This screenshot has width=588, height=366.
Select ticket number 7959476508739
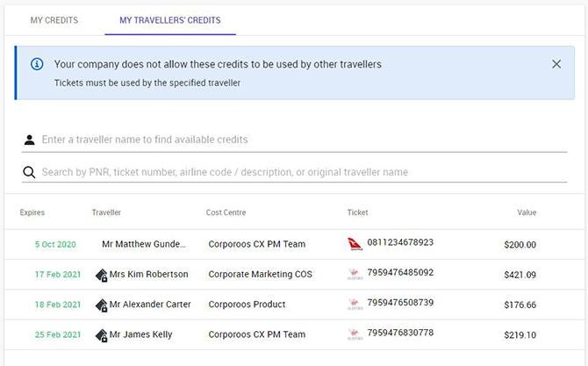[400, 303]
